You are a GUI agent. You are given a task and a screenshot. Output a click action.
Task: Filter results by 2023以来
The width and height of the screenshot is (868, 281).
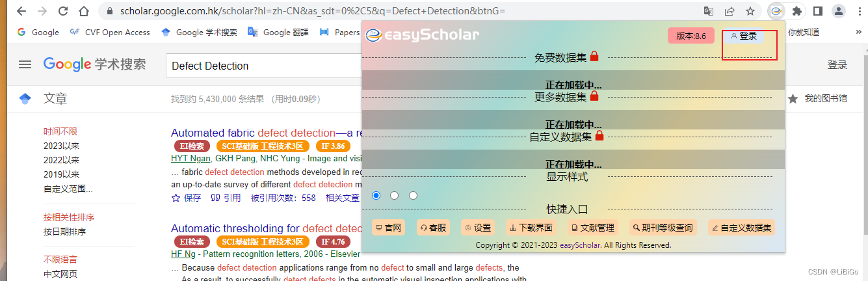point(61,146)
